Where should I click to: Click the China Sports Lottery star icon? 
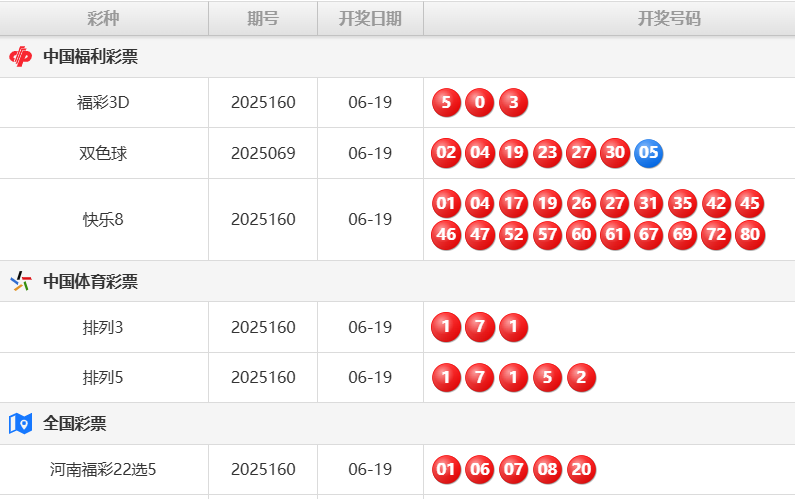tap(21, 281)
